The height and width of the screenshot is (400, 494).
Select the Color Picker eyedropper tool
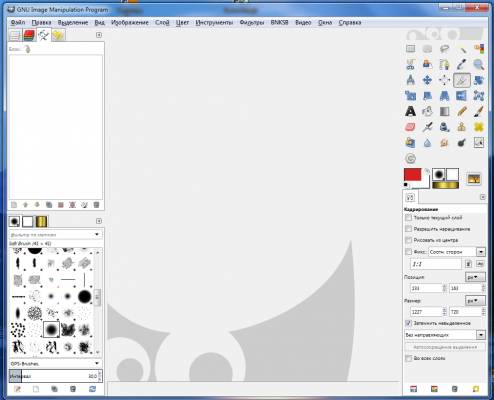[x=462, y=64]
